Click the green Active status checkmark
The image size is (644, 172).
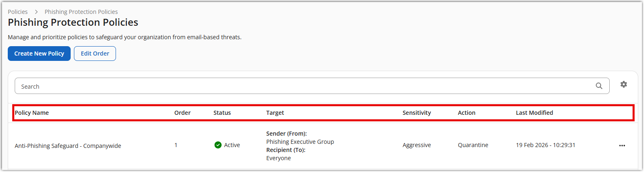[x=218, y=145]
